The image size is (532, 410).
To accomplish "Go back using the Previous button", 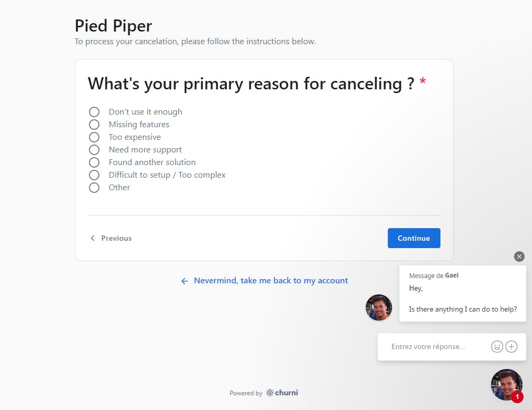I will [x=116, y=238].
